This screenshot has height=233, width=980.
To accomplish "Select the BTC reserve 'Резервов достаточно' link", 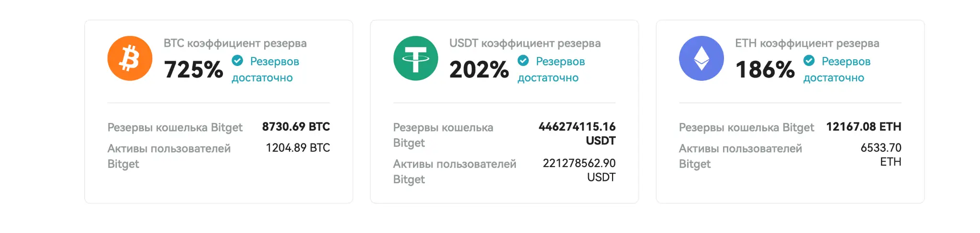I will click(266, 69).
